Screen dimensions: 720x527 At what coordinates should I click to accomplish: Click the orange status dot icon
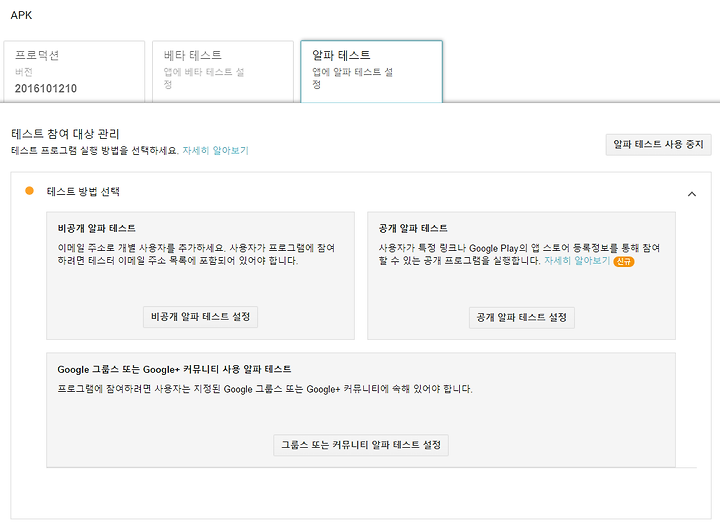[30, 191]
